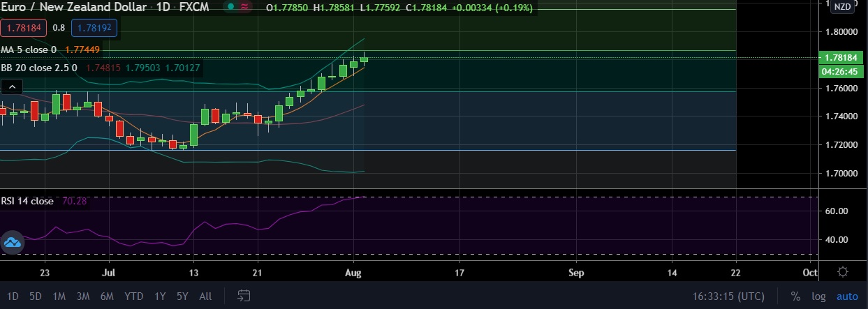Image resolution: width=868 pixels, height=309 pixels.
Task: Toggle auto scale mode
Action: (x=847, y=296)
